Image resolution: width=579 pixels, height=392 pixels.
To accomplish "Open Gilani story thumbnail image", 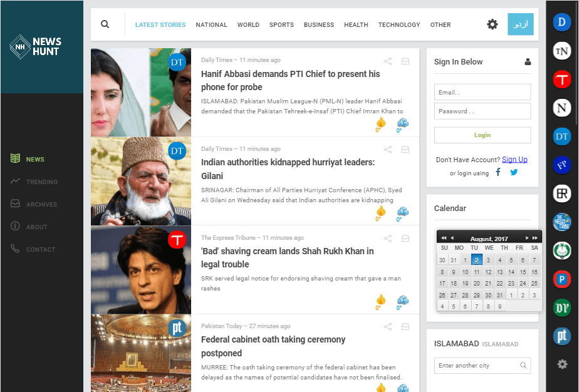I will point(141,181).
